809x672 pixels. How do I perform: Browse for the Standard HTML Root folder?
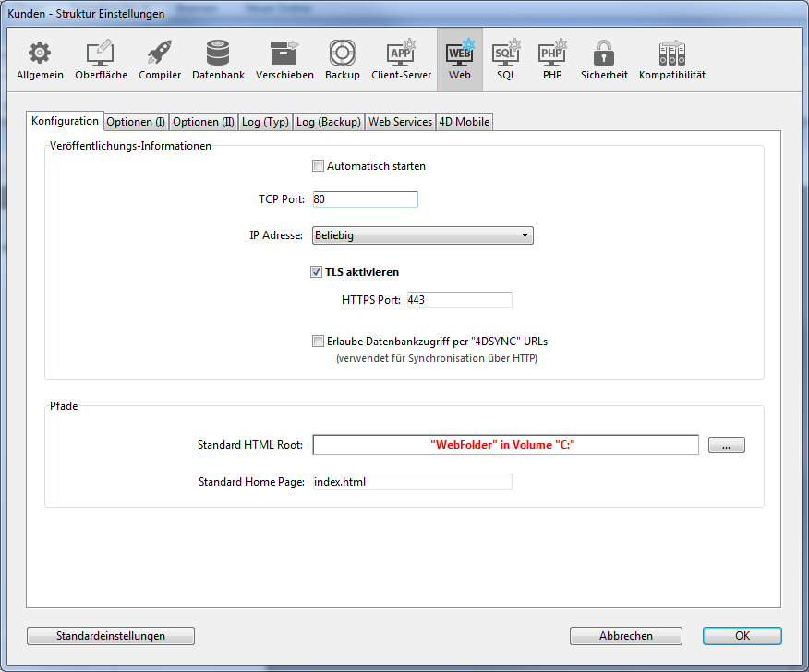(x=726, y=446)
